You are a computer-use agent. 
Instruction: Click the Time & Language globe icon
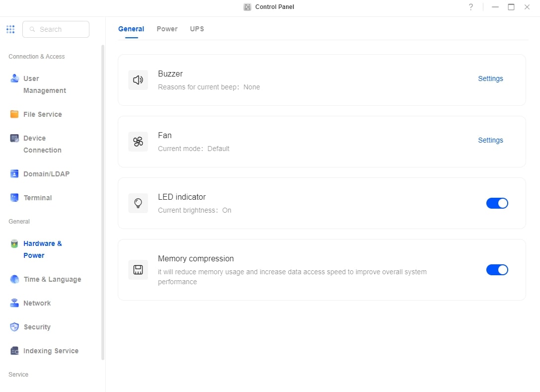[x=14, y=279]
